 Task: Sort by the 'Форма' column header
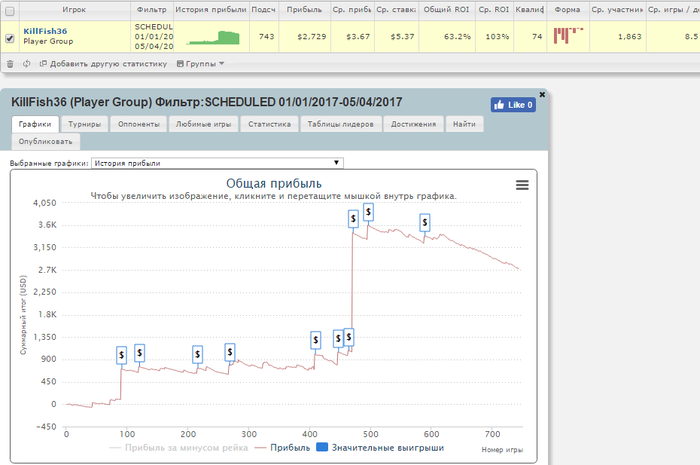pos(567,9)
